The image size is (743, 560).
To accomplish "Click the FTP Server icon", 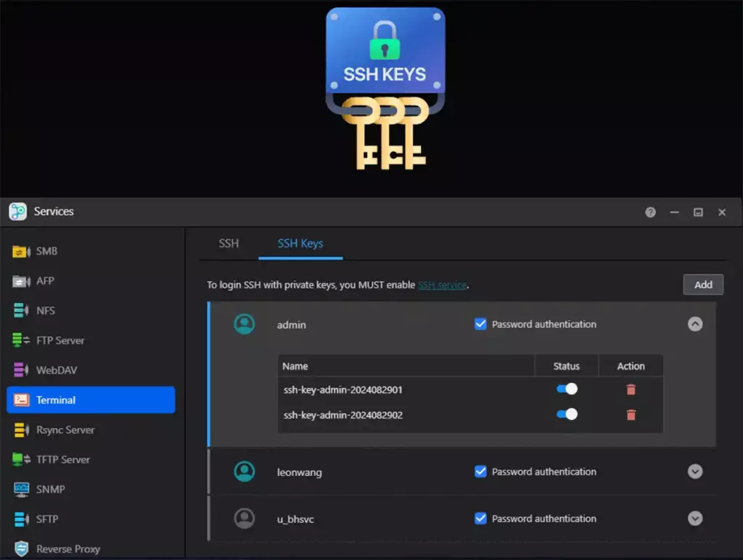I will [x=21, y=340].
